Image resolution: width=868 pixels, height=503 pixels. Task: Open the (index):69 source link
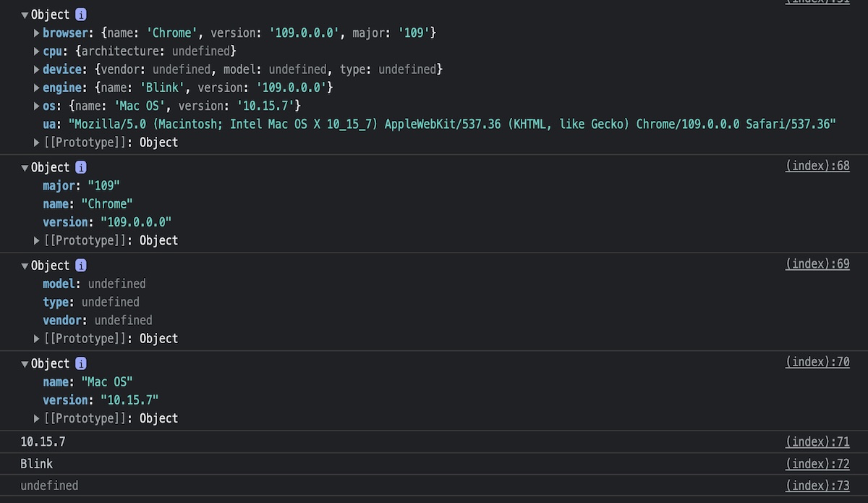[x=817, y=264]
